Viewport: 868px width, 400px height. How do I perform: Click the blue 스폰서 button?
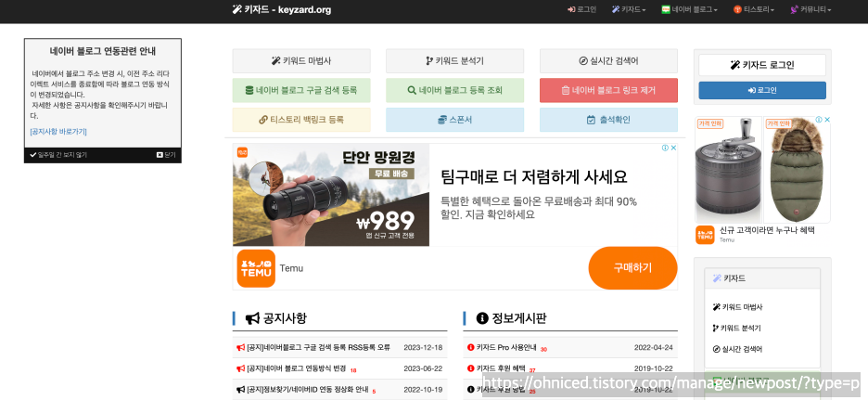(x=455, y=120)
